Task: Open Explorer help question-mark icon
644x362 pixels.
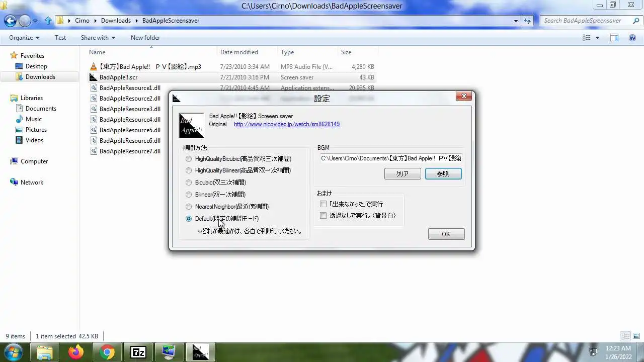Action: (632, 38)
